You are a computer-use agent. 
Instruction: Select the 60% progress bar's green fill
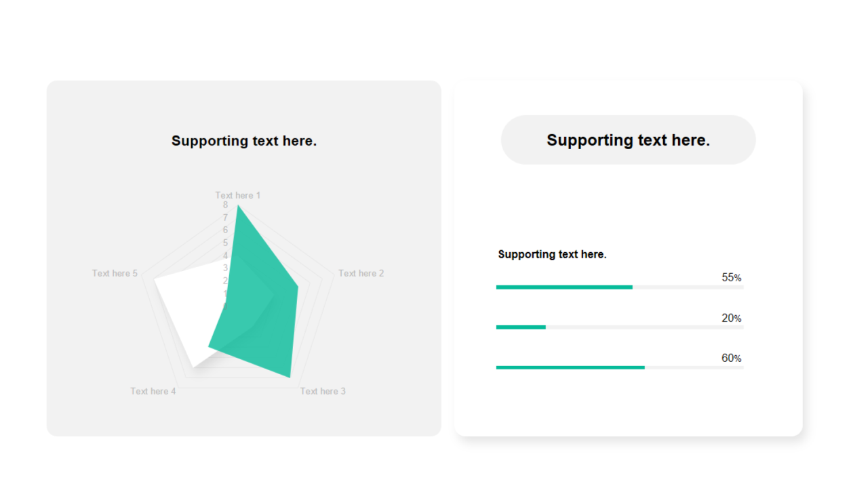tap(570, 367)
